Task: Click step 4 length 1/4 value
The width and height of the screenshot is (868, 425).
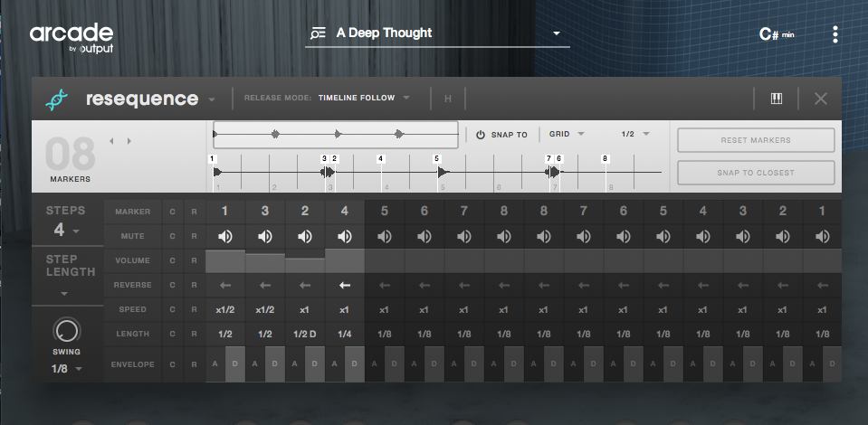Action: coord(344,335)
